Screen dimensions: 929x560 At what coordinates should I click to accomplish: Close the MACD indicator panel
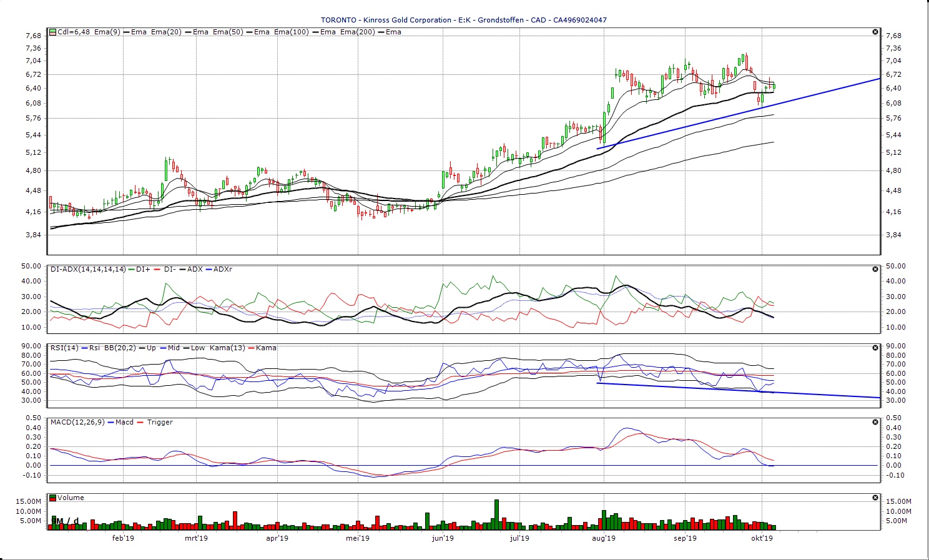pos(875,422)
